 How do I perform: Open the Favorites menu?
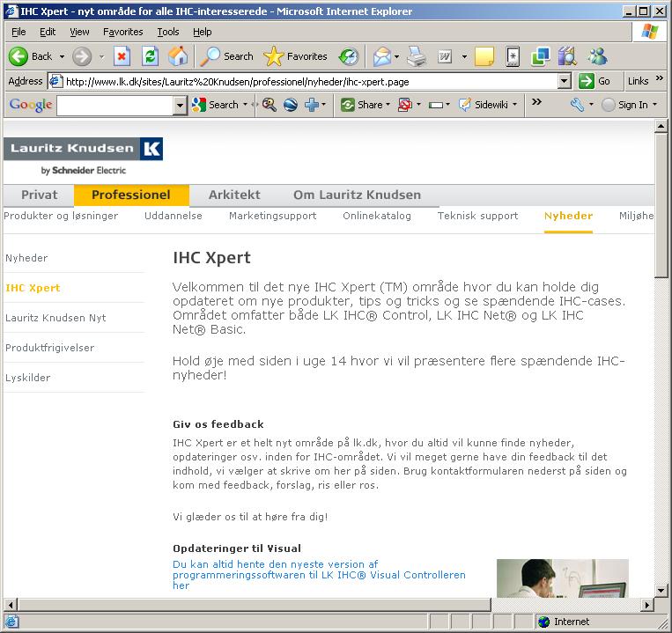123,32
